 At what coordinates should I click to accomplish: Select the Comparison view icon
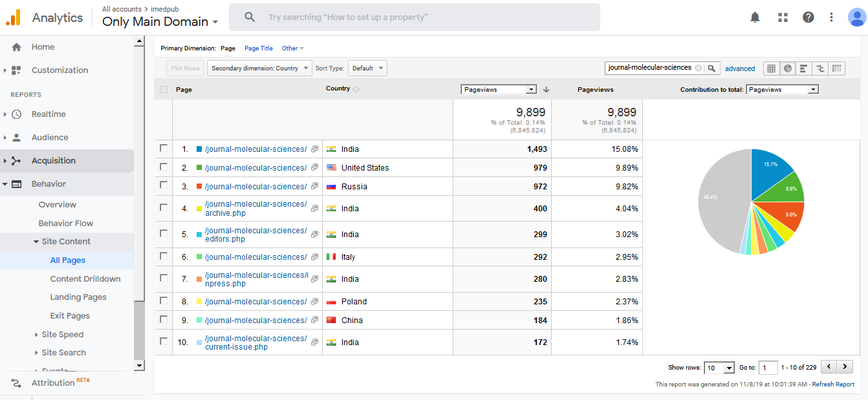click(x=820, y=68)
